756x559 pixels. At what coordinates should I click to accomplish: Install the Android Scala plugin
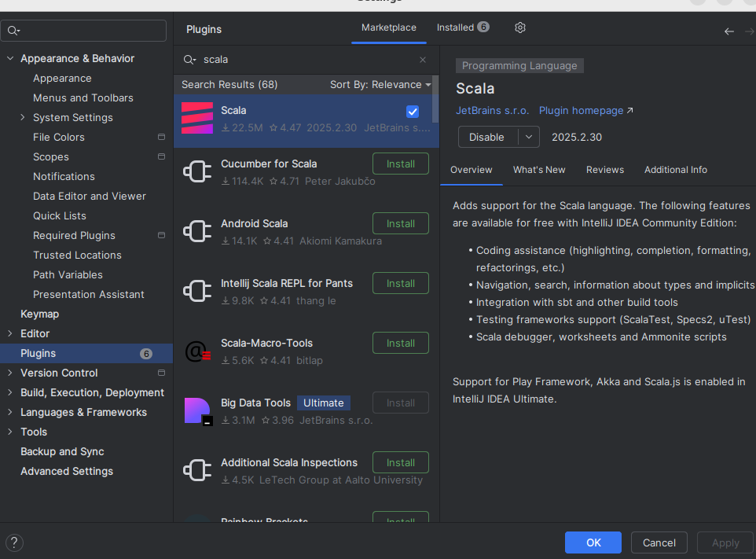(400, 224)
